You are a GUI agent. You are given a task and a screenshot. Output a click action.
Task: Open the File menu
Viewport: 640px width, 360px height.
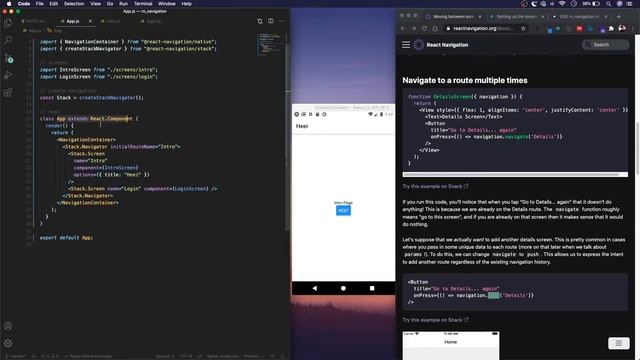pos(40,4)
